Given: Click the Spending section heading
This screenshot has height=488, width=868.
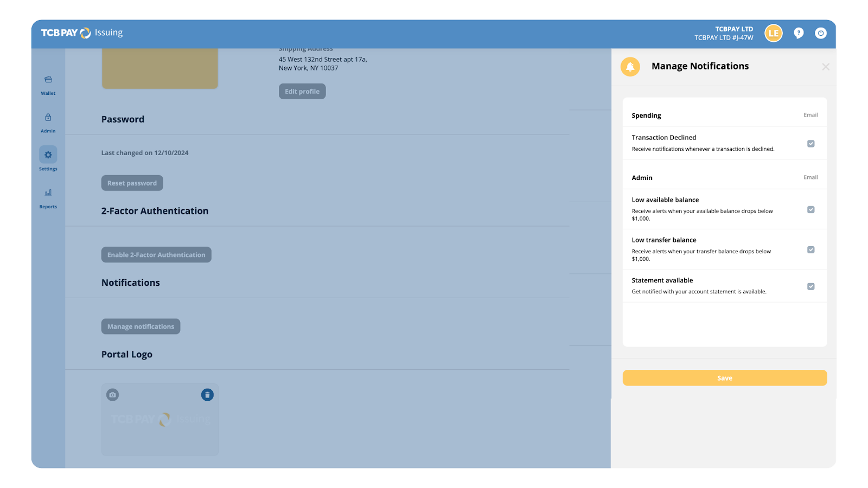Looking at the screenshot, I should (x=646, y=115).
